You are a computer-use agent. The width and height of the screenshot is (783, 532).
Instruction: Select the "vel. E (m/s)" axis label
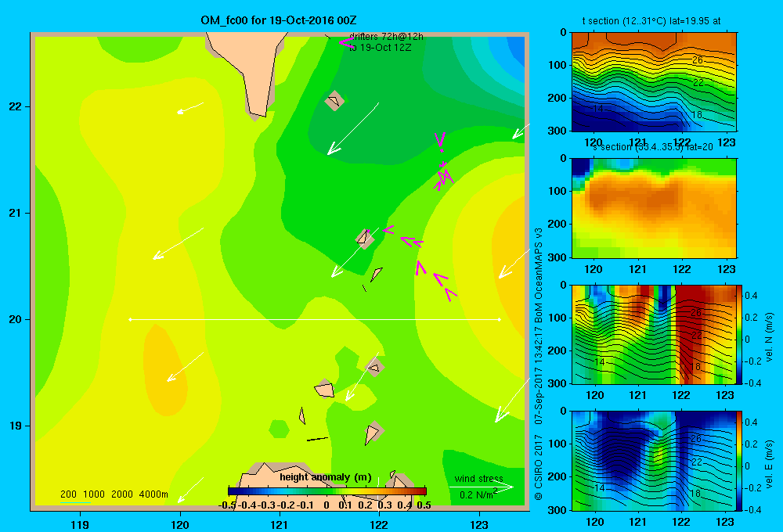pos(770,464)
